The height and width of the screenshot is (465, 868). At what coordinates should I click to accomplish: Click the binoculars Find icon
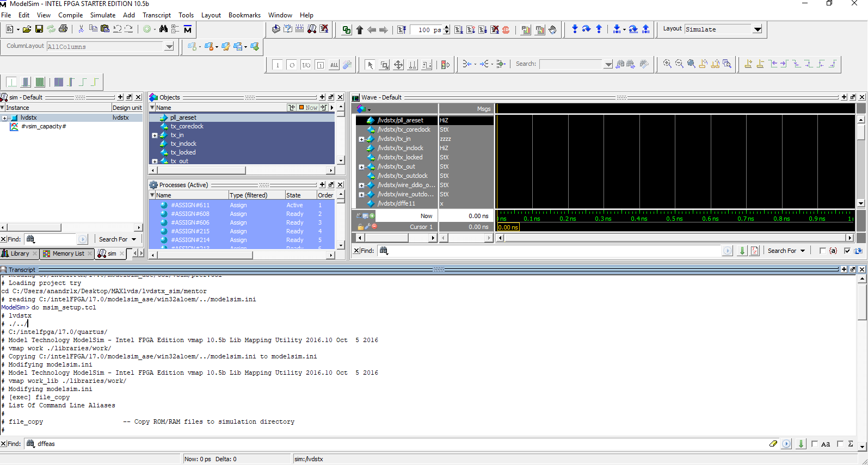click(163, 29)
